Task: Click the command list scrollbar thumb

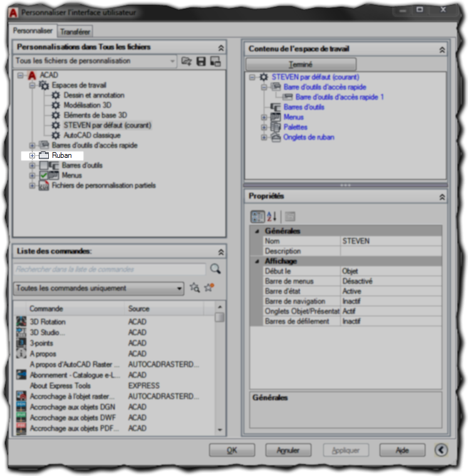Action: pos(219,318)
